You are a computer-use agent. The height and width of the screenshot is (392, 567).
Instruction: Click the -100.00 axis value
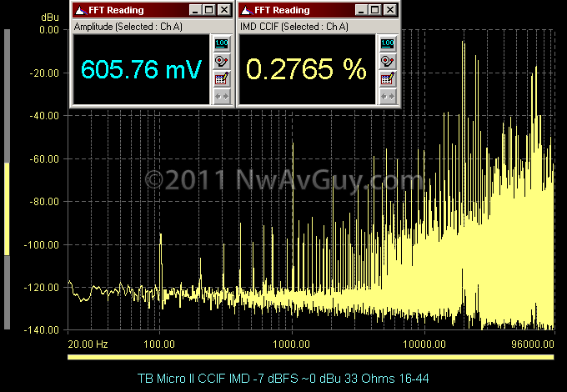(x=42, y=245)
